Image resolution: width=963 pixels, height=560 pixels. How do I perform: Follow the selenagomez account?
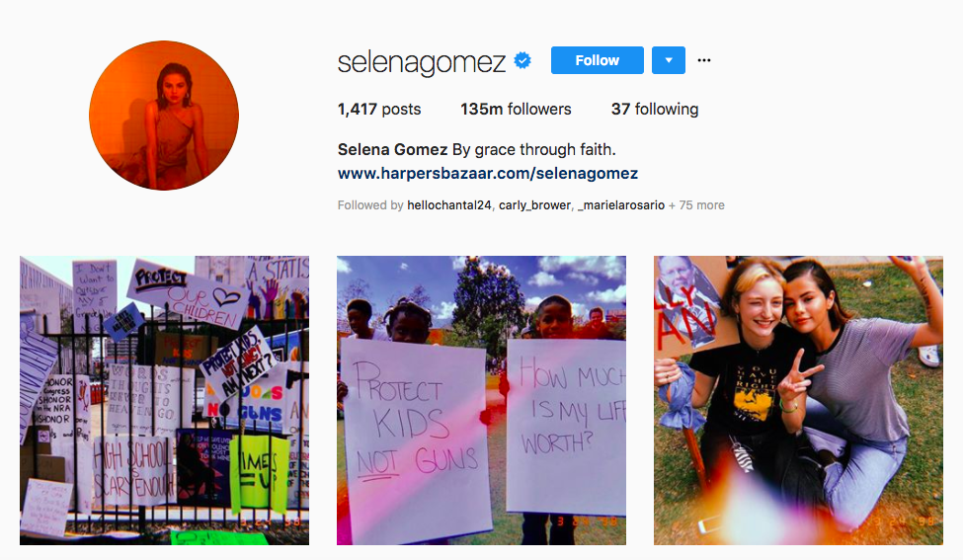point(597,60)
